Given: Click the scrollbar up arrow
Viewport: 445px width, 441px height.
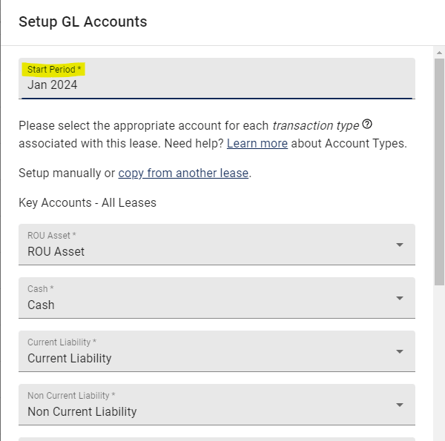Looking at the screenshot, I should pyautogui.click(x=439, y=53).
